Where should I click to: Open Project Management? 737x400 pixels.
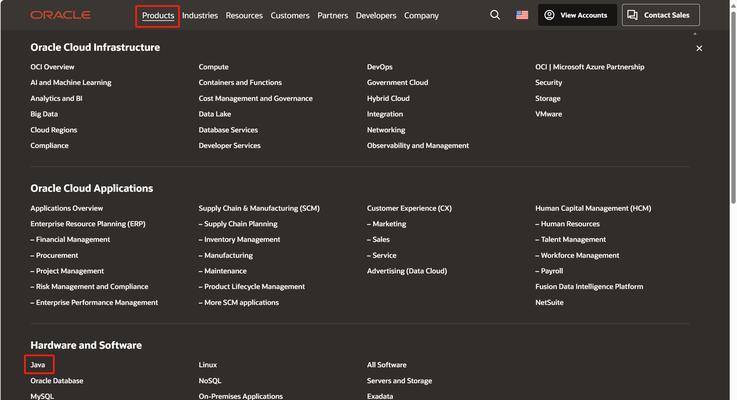[67, 271]
